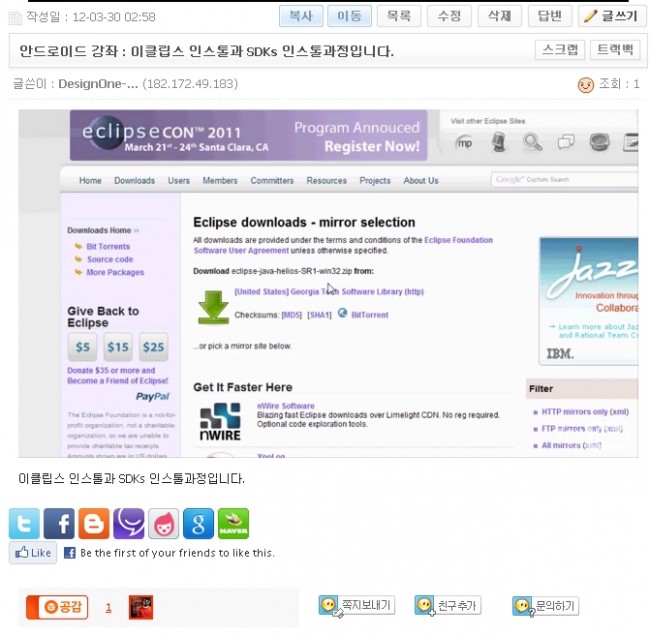Send a message with 쪽지보내기
The width and height of the screenshot is (650, 635).
coord(356,606)
